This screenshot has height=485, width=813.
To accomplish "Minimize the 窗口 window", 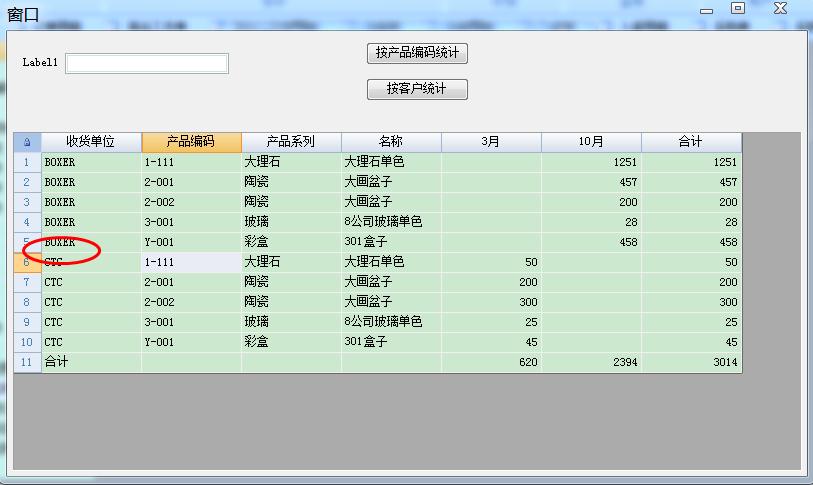I will [x=706, y=10].
